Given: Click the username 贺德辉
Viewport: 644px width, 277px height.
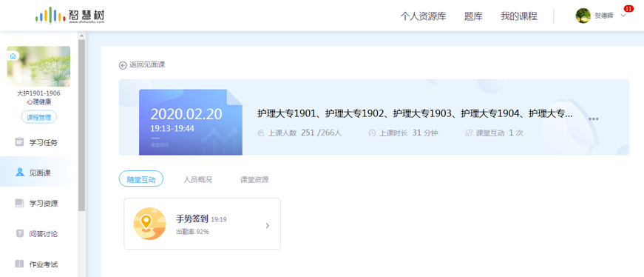Looking at the screenshot, I should point(604,16).
